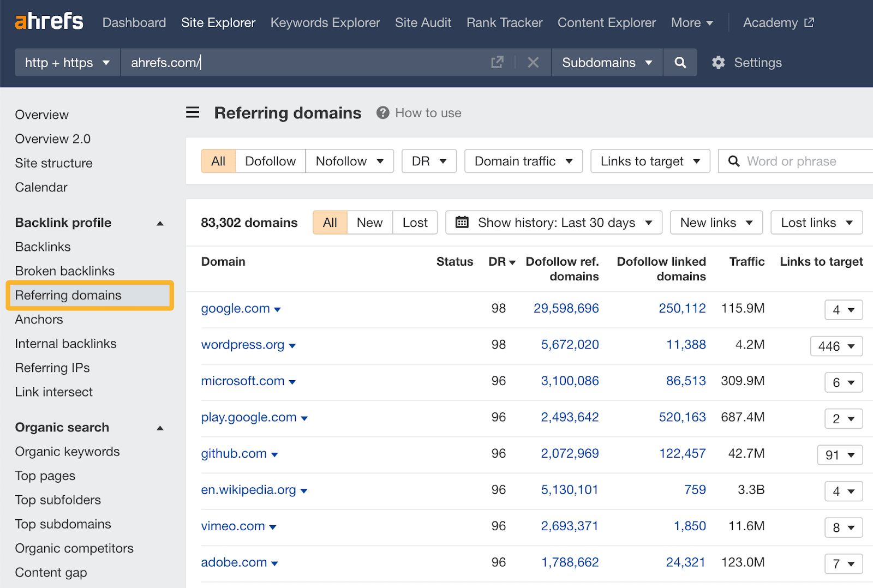873x588 pixels.
Task: Clear the target URL using the X icon
Action: tap(533, 62)
